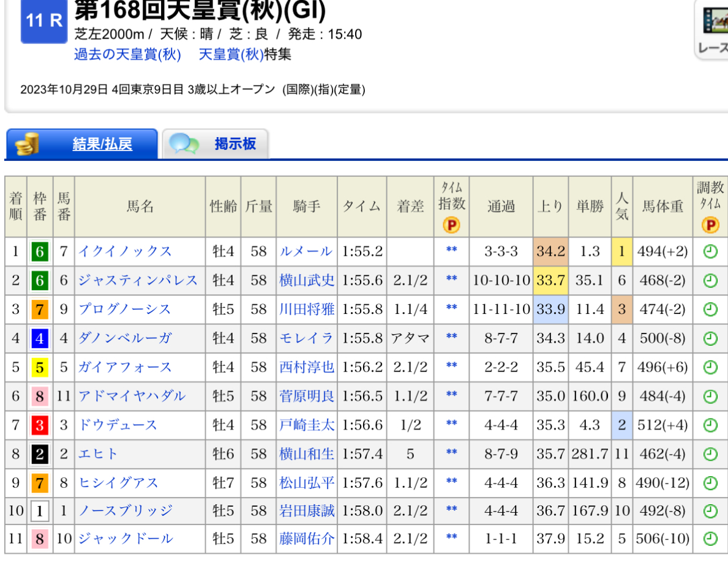The width and height of the screenshot is (728, 563).
Task: Open horse ガイアフォース page
Action: point(125,367)
